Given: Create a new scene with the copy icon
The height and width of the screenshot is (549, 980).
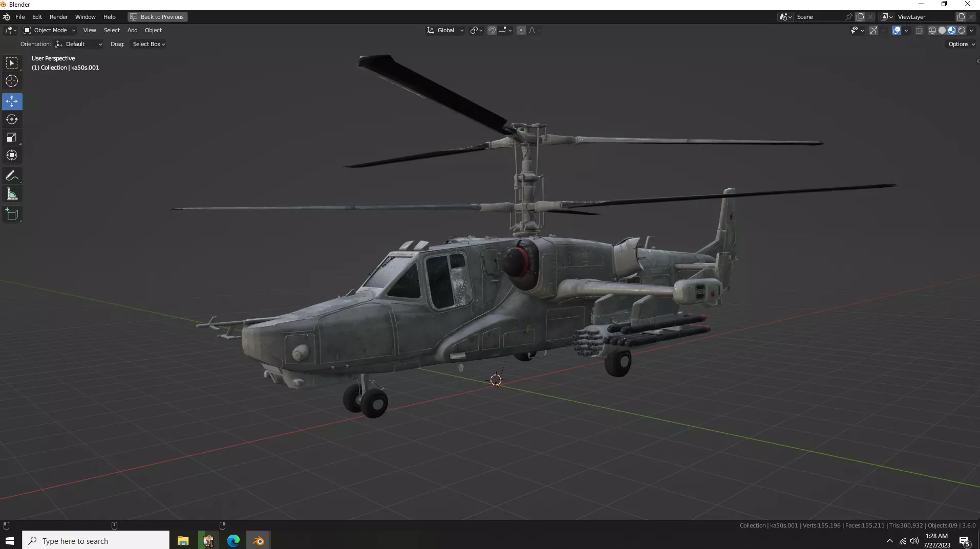Looking at the screenshot, I should pos(860,17).
